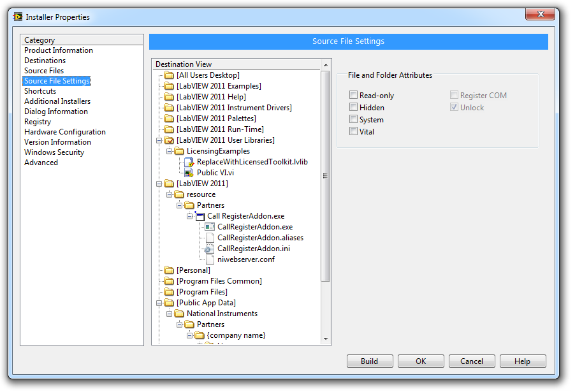
Task: Click the Destination View scroll down arrow
Action: [326, 339]
